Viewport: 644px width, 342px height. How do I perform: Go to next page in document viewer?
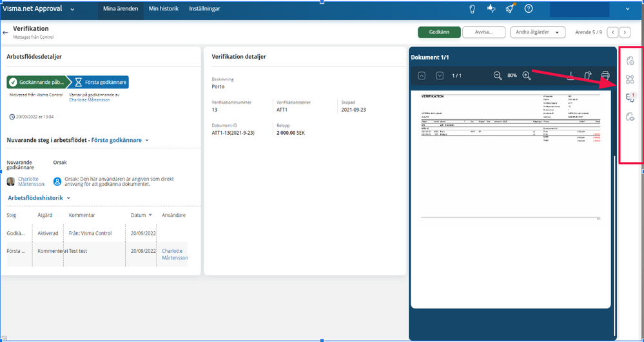[x=440, y=75]
